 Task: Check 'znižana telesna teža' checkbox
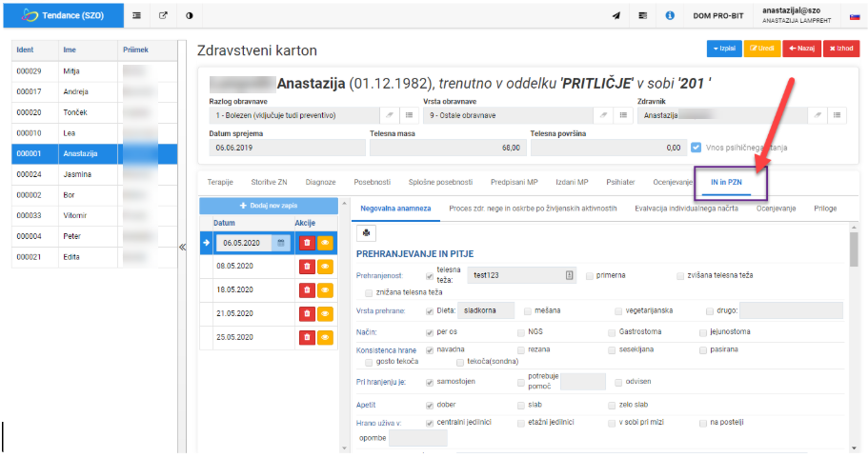tap(369, 292)
